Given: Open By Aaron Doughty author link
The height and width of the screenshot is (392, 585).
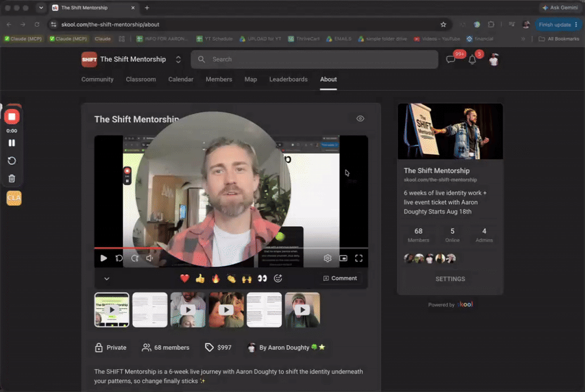Looking at the screenshot, I should coord(286,347).
